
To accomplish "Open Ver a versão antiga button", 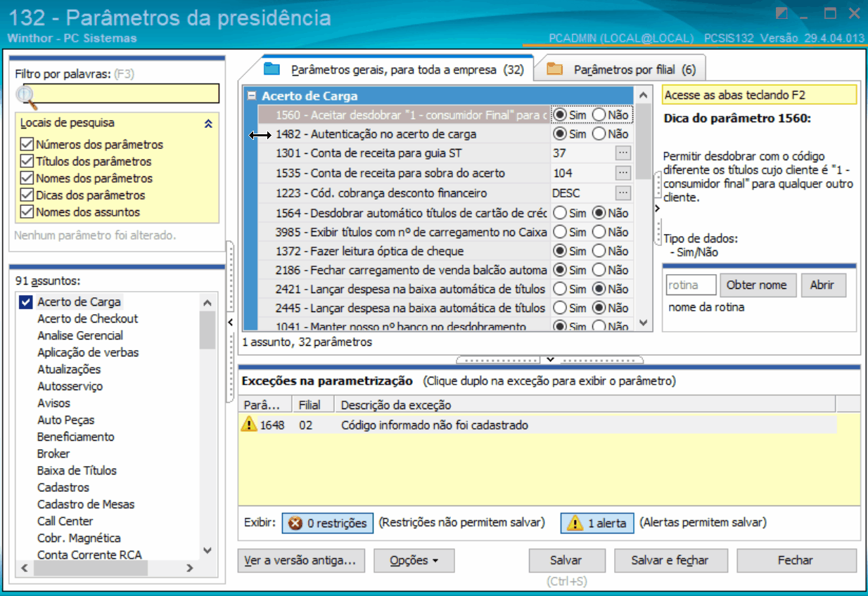I will pos(301,560).
